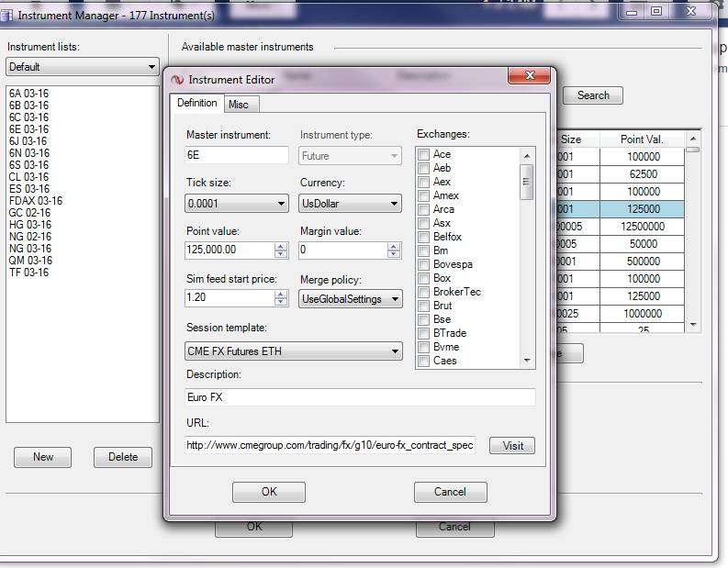
Task: Decrease the Point value spinner
Action: pyautogui.click(x=280, y=254)
